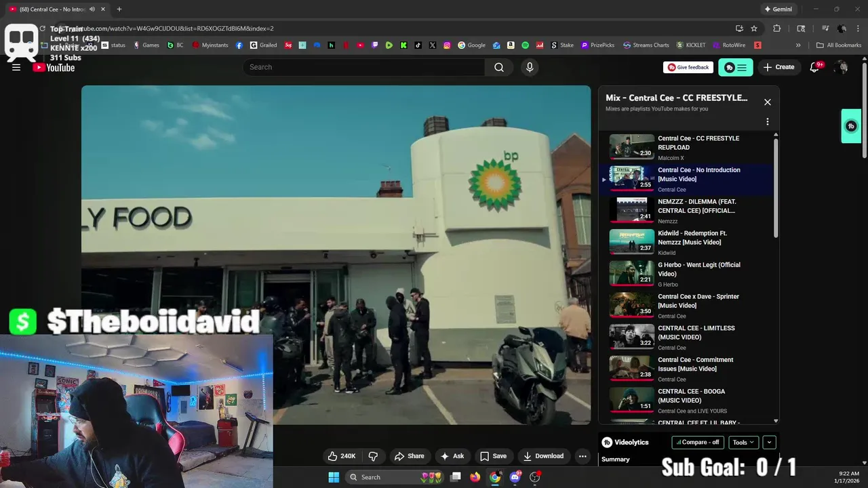Open the Games bookmark

146,45
